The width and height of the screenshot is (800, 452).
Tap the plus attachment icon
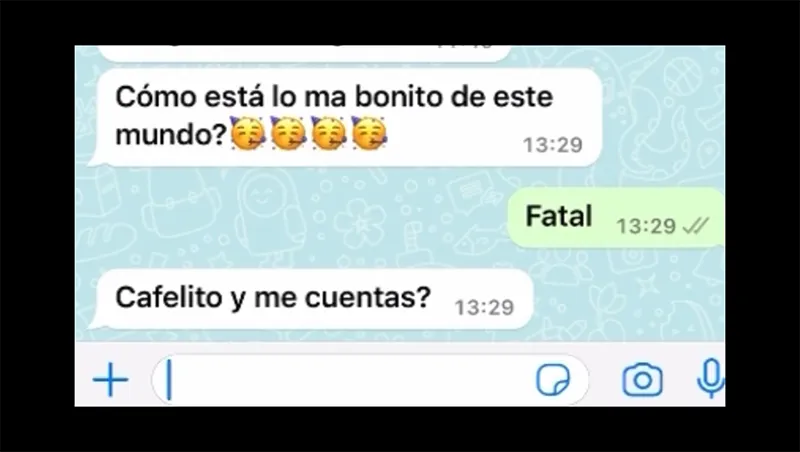pos(111,380)
